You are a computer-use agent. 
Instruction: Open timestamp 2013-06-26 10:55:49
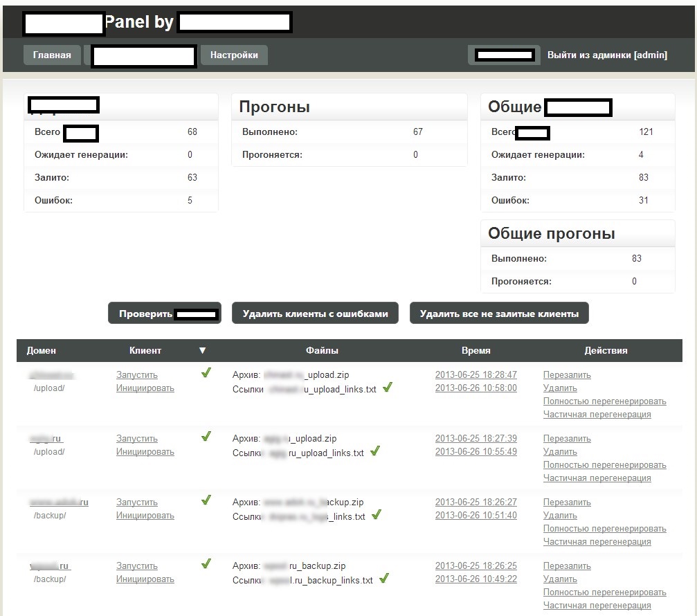click(x=476, y=451)
